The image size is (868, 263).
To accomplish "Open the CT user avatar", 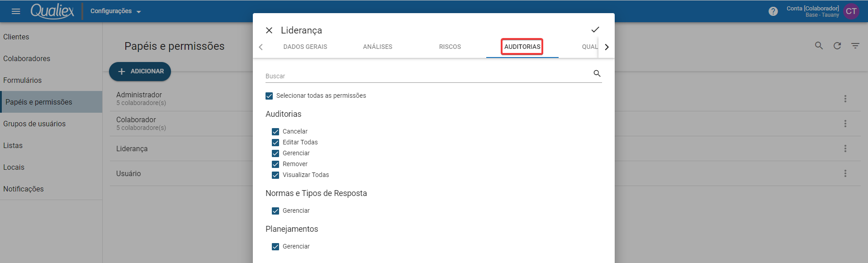I will [x=851, y=11].
